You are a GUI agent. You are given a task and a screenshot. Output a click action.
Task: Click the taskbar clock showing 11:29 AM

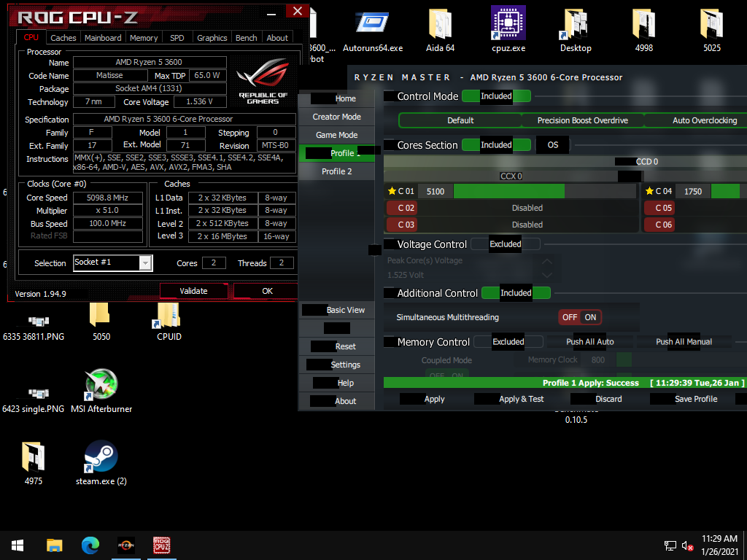[719, 545]
